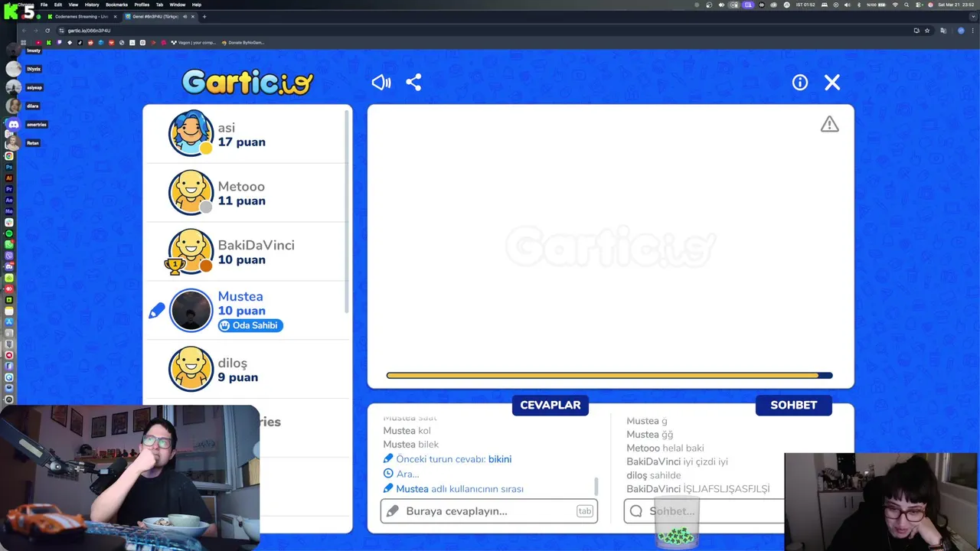Click the report drawing warning triangle
The height and width of the screenshot is (551, 980).
coord(830,124)
